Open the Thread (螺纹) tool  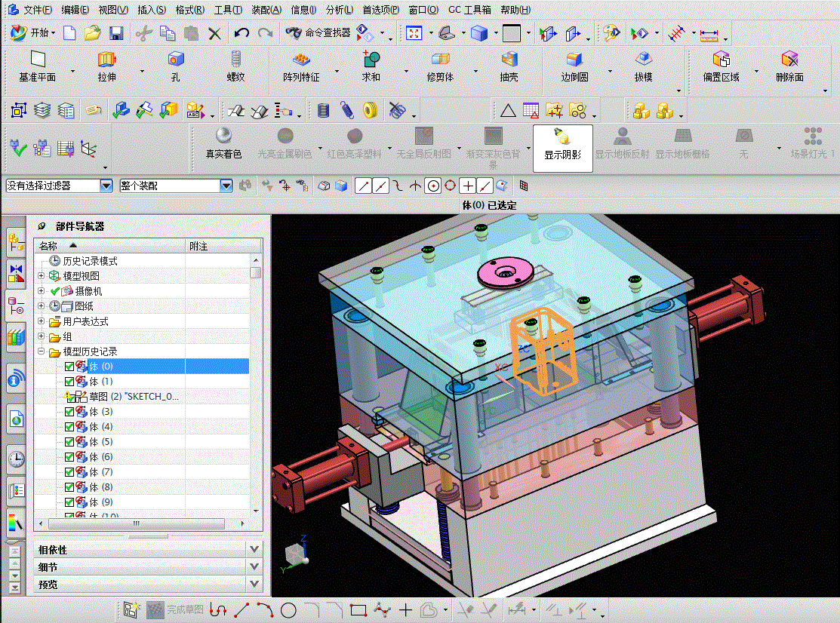tap(235, 66)
